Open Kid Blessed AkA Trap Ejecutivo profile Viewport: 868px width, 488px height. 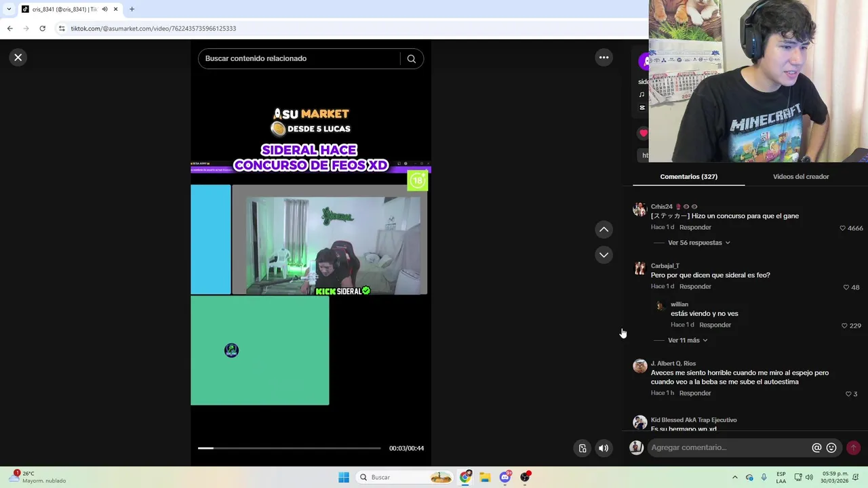694,420
